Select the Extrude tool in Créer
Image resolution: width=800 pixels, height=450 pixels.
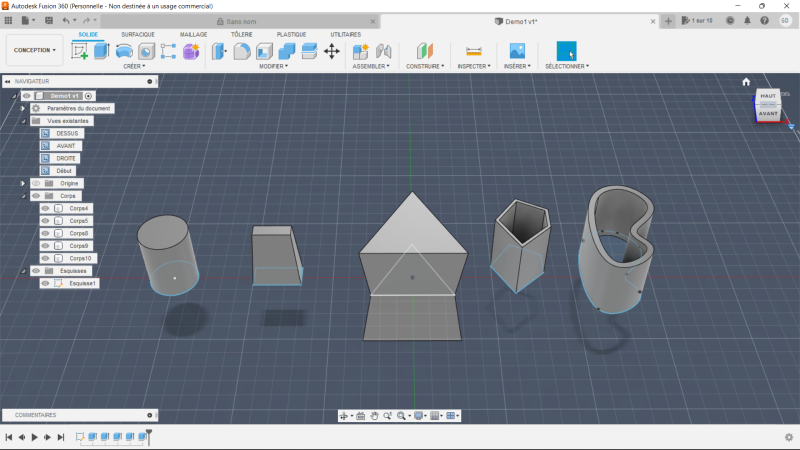[x=101, y=51]
